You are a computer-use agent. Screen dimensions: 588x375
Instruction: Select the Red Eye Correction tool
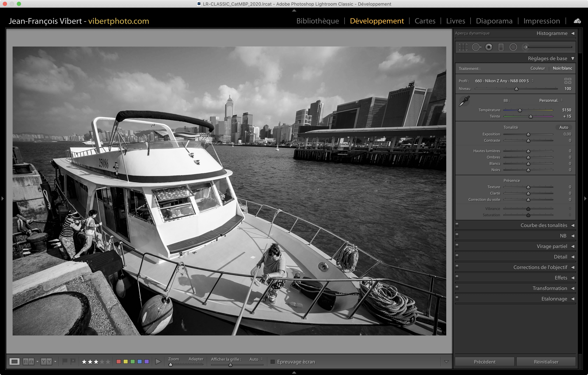click(x=489, y=47)
